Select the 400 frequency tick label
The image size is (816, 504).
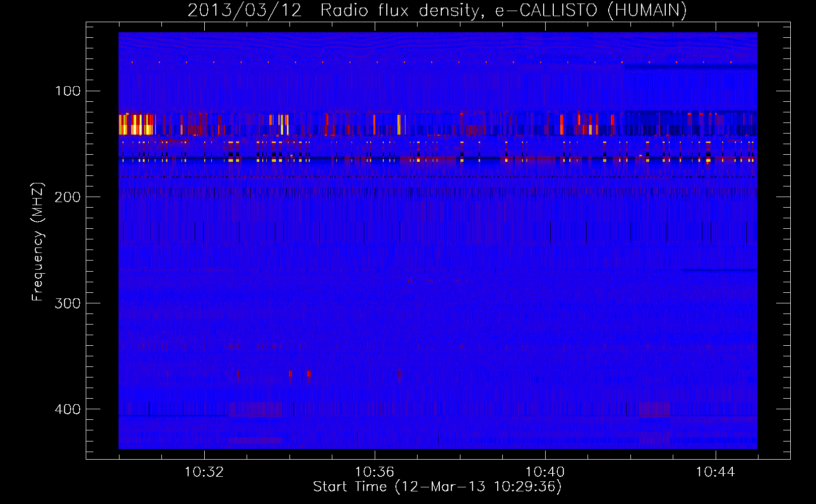tap(68, 409)
